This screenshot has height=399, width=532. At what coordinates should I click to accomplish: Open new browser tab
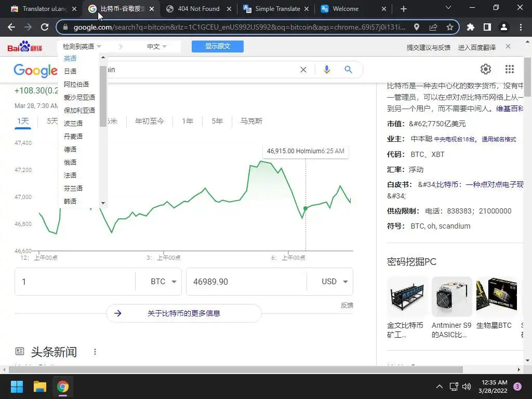click(403, 9)
